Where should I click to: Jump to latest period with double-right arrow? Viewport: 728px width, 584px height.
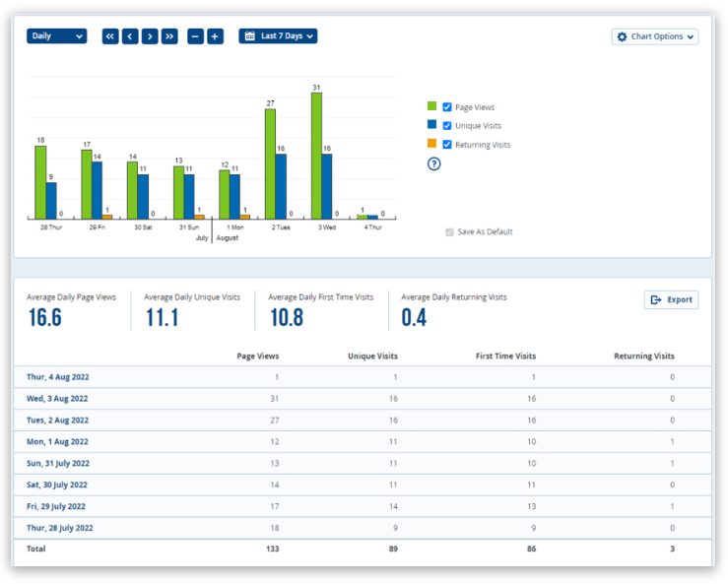pyautogui.click(x=169, y=36)
